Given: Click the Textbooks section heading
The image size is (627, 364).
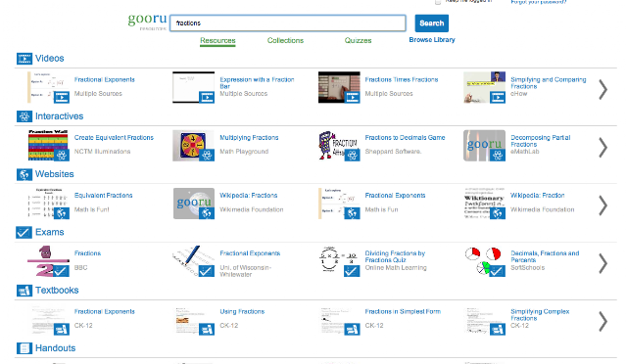Looking at the screenshot, I should (x=57, y=291).
